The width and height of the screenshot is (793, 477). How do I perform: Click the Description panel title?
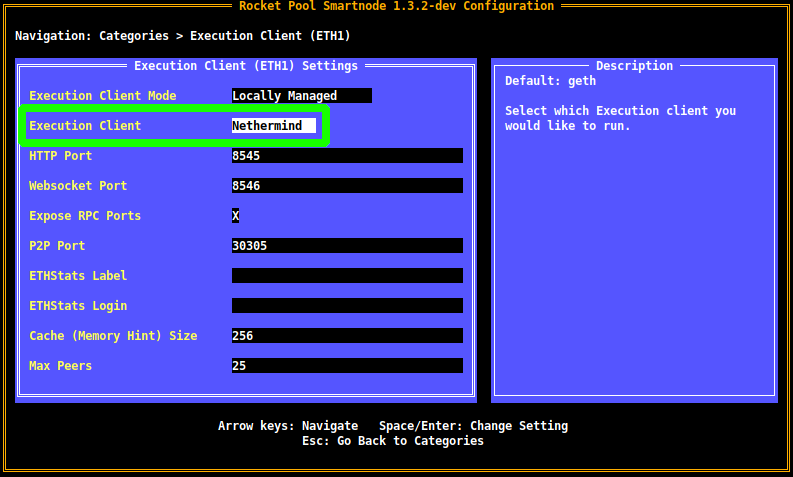pyautogui.click(x=634, y=66)
